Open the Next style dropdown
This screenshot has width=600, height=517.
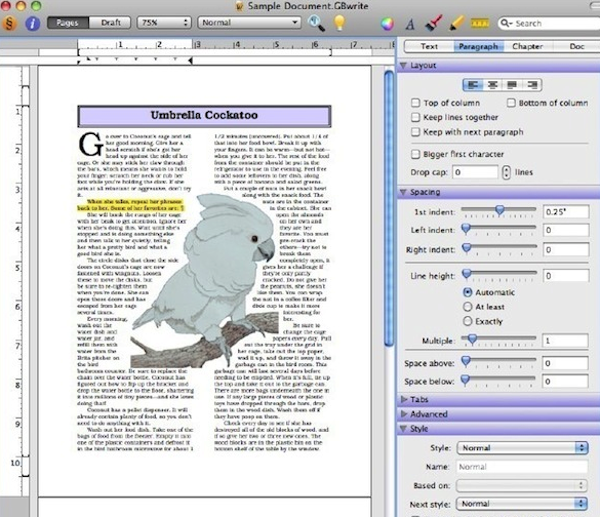(x=522, y=504)
